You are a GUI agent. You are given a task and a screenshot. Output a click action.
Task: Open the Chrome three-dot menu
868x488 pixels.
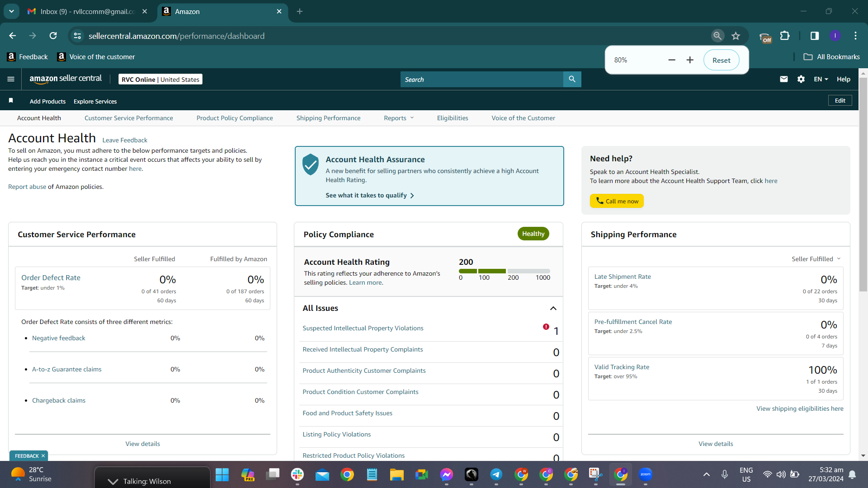[856, 36]
